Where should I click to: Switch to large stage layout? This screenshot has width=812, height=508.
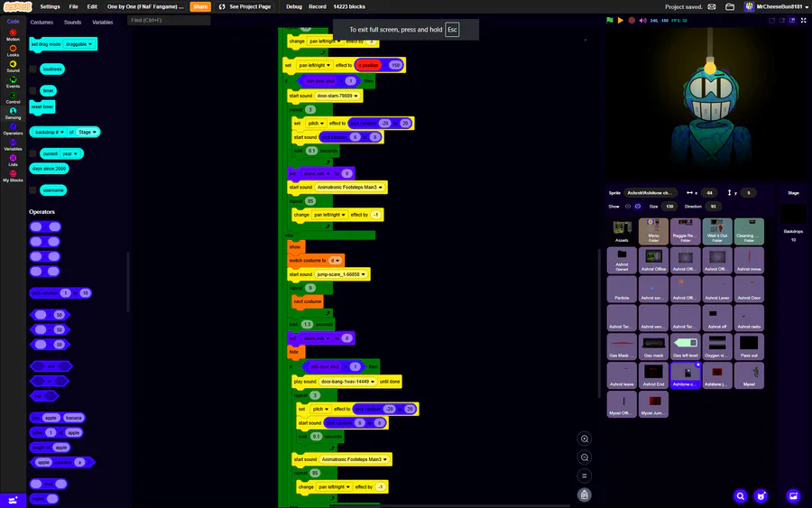792,20
